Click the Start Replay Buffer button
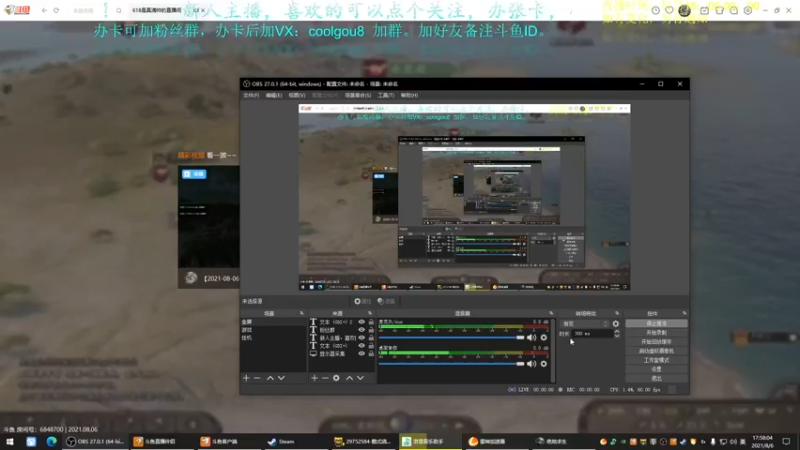This screenshot has height=450, width=800. click(x=656, y=342)
